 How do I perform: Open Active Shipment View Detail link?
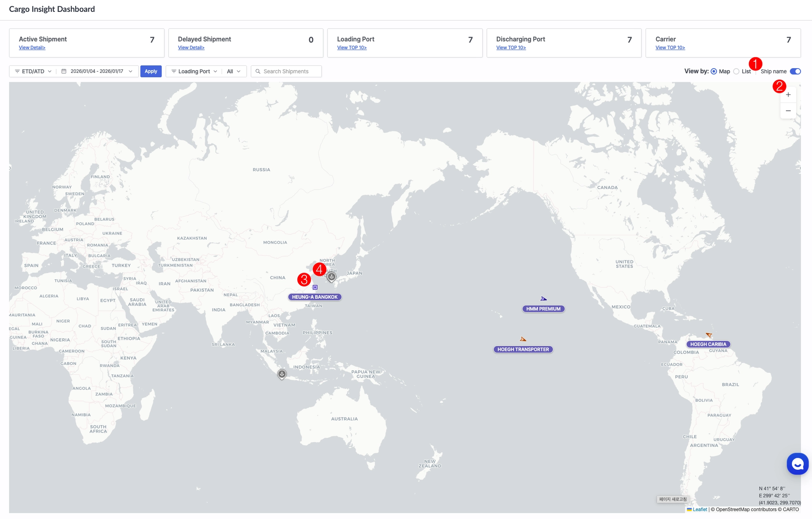tap(32, 48)
